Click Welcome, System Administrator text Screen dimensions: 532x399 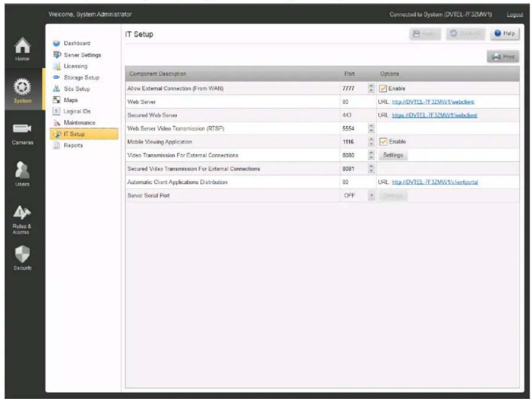tap(90, 14)
